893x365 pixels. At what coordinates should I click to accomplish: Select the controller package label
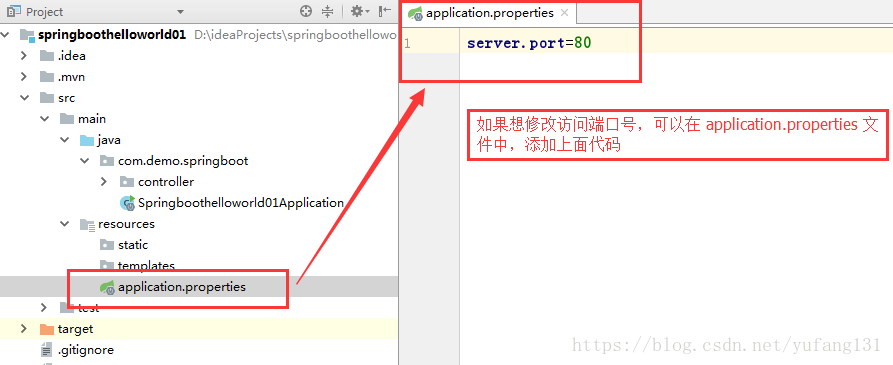click(166, 182)
